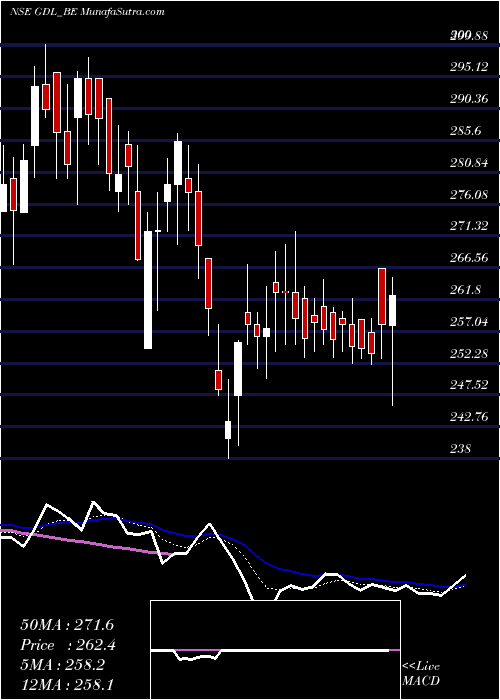Click the 50MA : 271.6 readout

pos(65,625)
